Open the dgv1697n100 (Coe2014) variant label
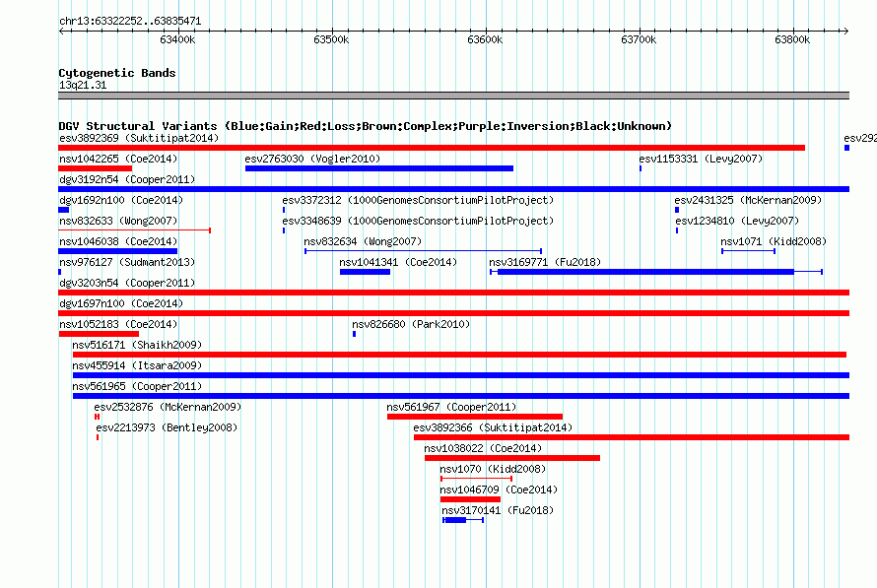Screen dimensions: 877x588 [121, 303]
